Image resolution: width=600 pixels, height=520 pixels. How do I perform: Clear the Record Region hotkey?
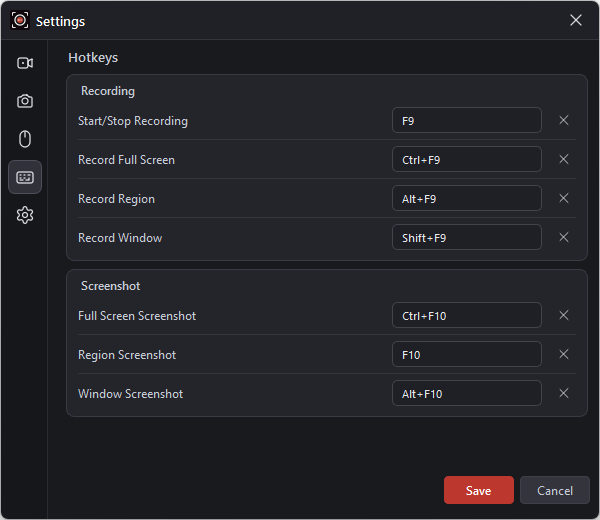(x=564, y=198)
